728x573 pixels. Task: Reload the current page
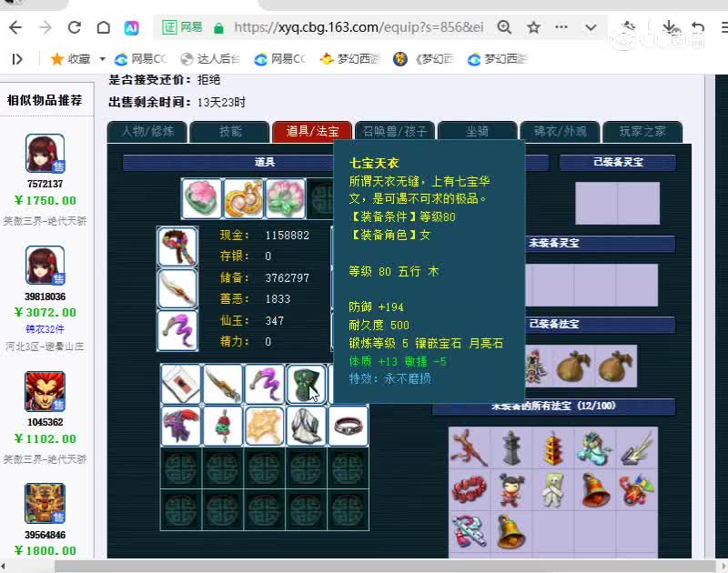pos(75,28)
